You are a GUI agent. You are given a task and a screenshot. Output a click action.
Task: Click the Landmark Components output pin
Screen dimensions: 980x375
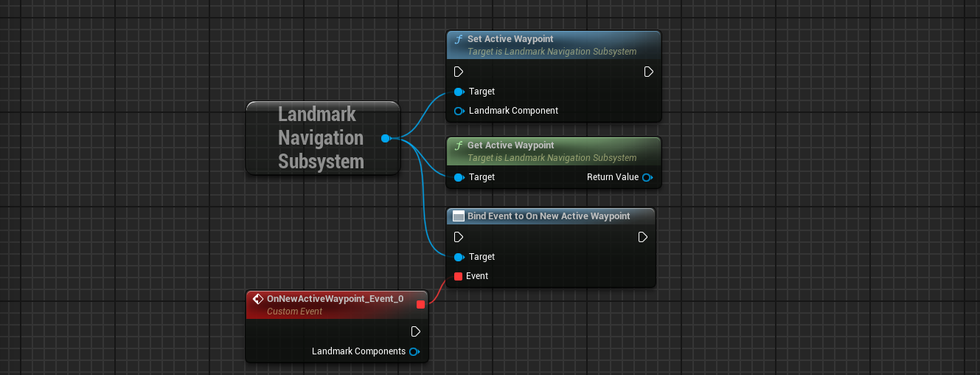414,351
